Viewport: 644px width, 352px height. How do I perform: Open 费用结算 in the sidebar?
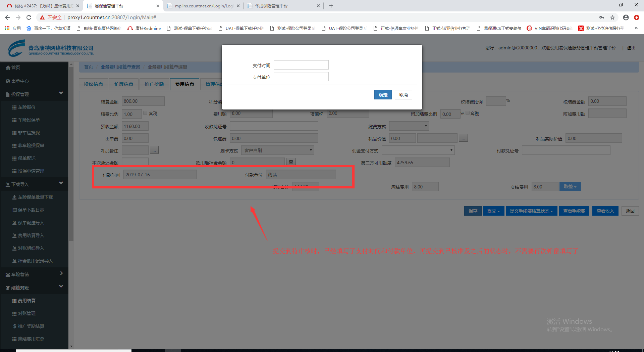pyautogui.click(x=24, y=301)
